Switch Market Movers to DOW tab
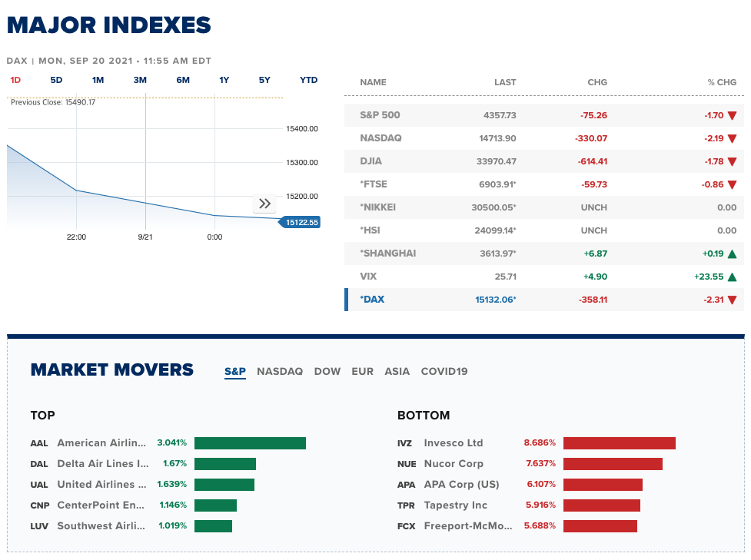 [x=327, y=372]
